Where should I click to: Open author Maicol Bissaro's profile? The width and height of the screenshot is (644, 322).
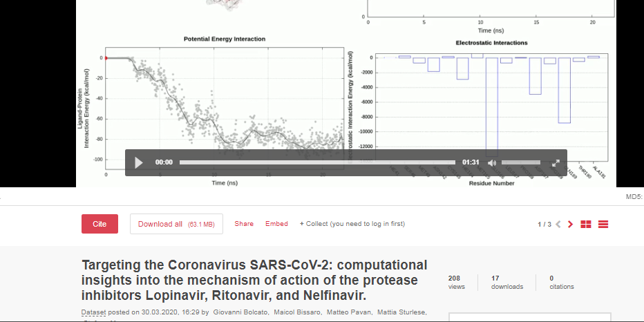(x=296, y=312)
